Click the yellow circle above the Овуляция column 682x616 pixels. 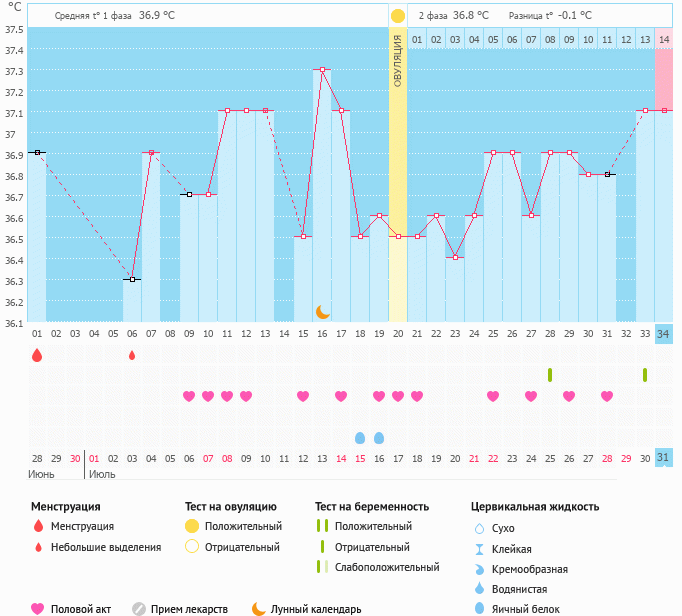(x=398, y=16)
